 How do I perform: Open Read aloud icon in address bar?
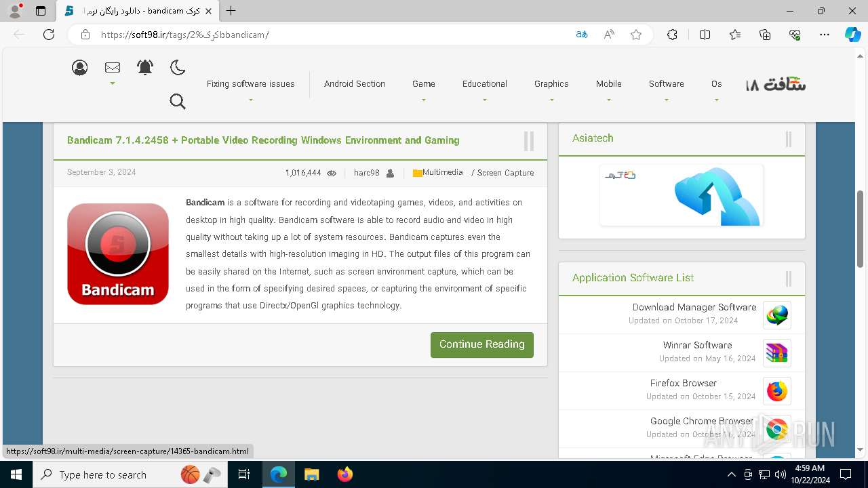609,35
